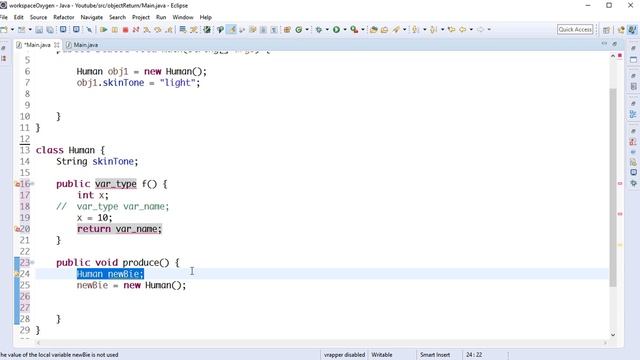Click the vertical scrollbar down arrow
The image size is (640, 360).
613,335
